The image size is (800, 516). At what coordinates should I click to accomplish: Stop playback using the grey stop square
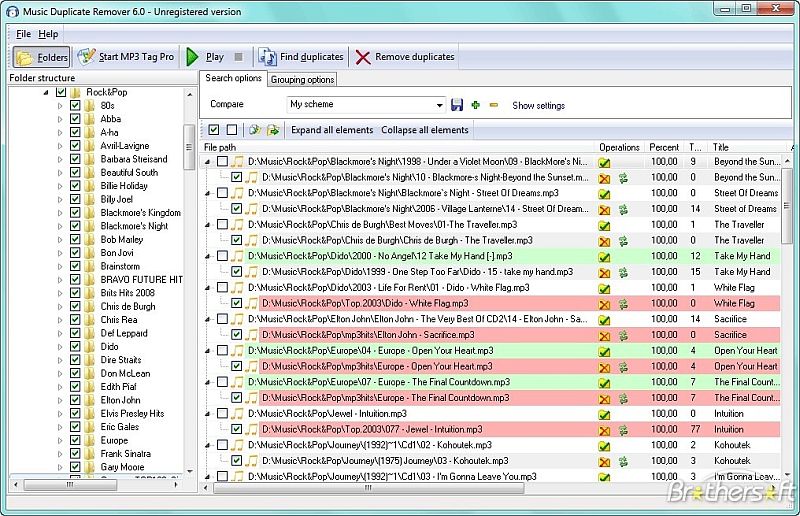[x=238, y=57]
